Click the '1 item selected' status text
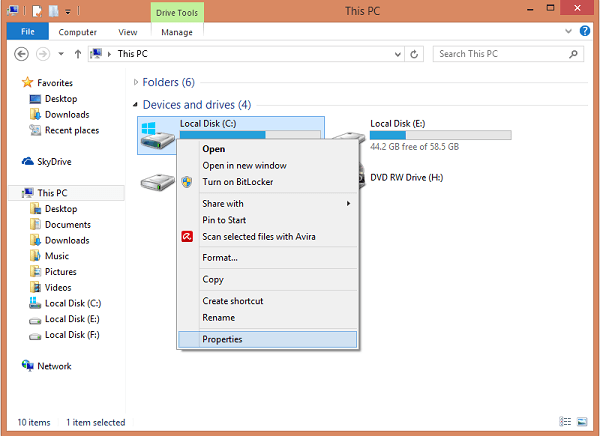 coord(96,423)
